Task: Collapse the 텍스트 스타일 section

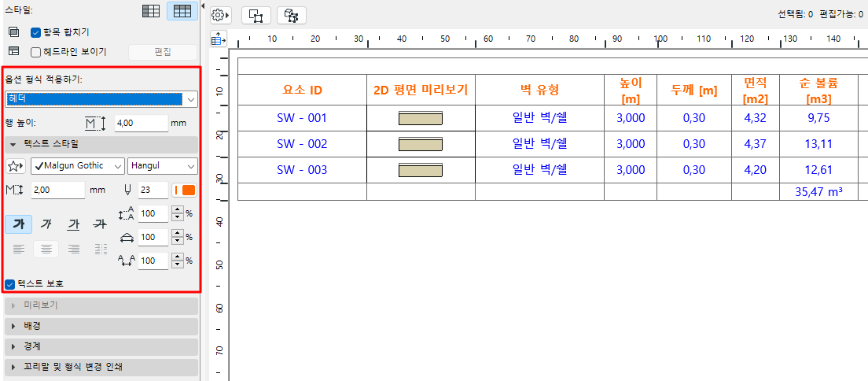Action: pyautogui.click(x=101, y=145)
